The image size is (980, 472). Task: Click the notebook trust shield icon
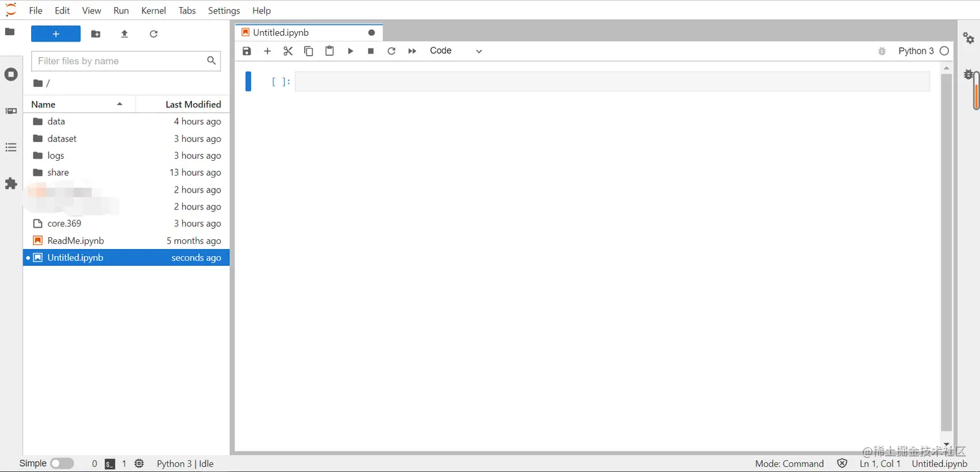click(x=842, y=464)
